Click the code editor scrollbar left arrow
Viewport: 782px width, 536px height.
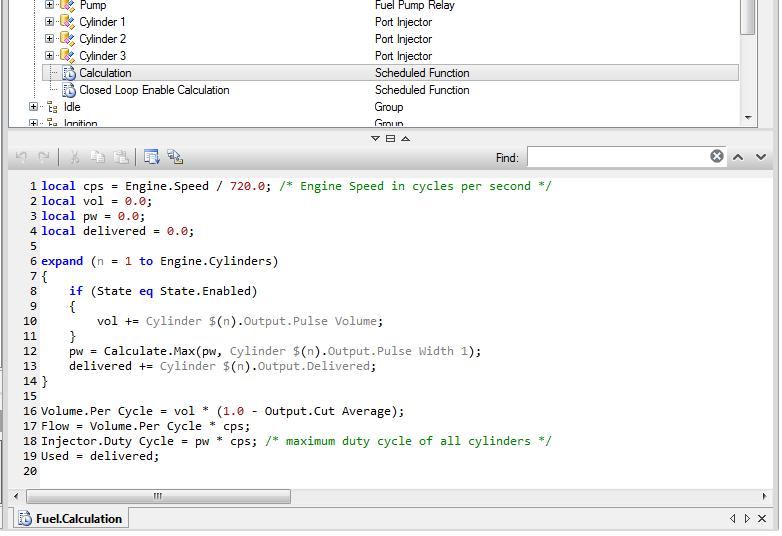(16, 496)
